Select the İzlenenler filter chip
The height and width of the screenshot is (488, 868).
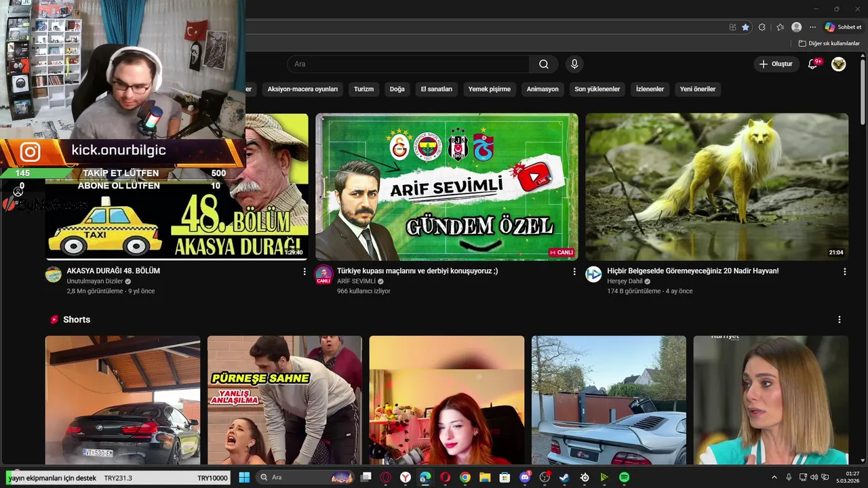click(650, 89)
